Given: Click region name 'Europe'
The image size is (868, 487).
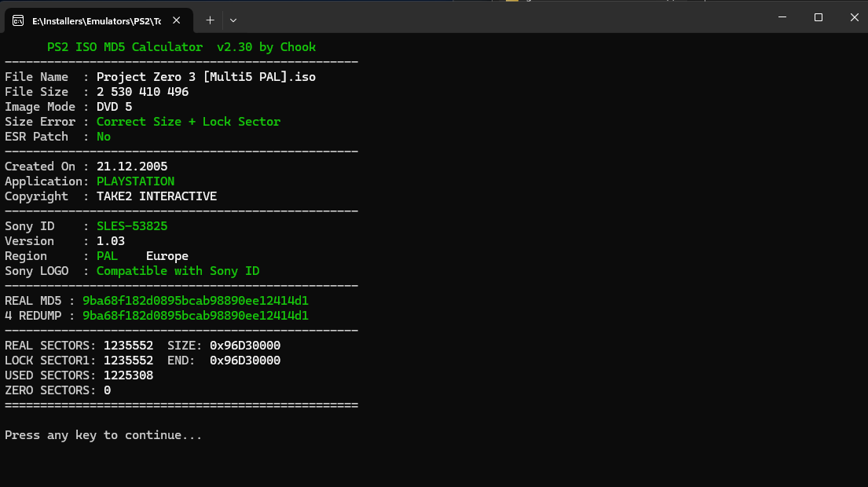Looking at the screenshot, I should click(x=167, y=256).
